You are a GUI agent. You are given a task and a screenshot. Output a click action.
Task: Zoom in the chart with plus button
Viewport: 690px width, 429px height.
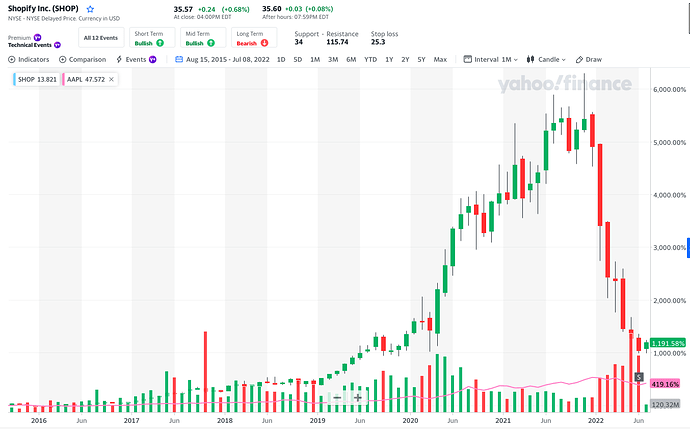pyautogui.click(x=358, y=398)
